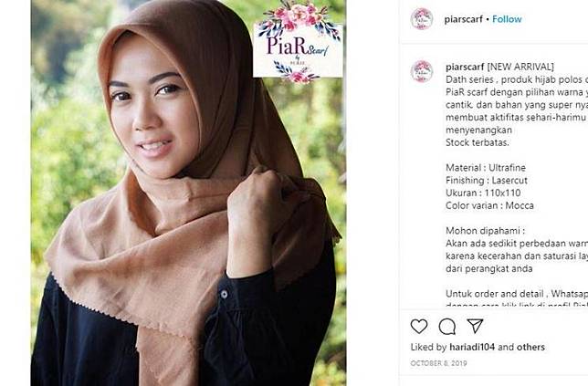The image size is (588, 386).
Task: Follow the piarscarf account
Action: (x=507, y=19)
